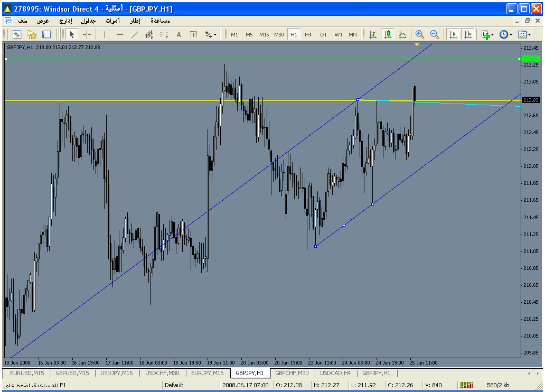This screenshot has height=392, width=545.
Task: Select the horizontal line drawing tool
Action: coord(119,34)
